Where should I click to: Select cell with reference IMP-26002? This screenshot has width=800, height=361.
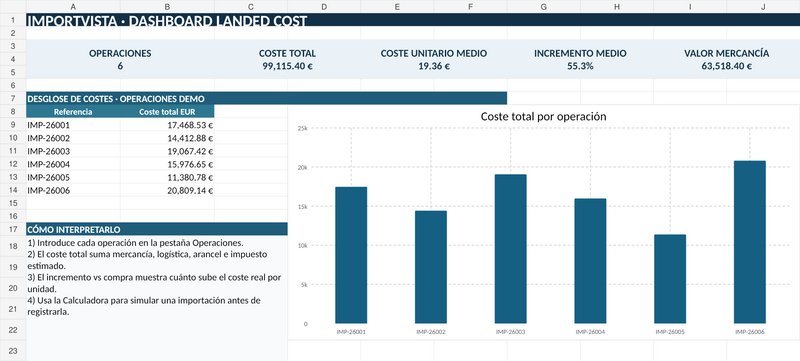pyautogui.click(x=73, y=138)
